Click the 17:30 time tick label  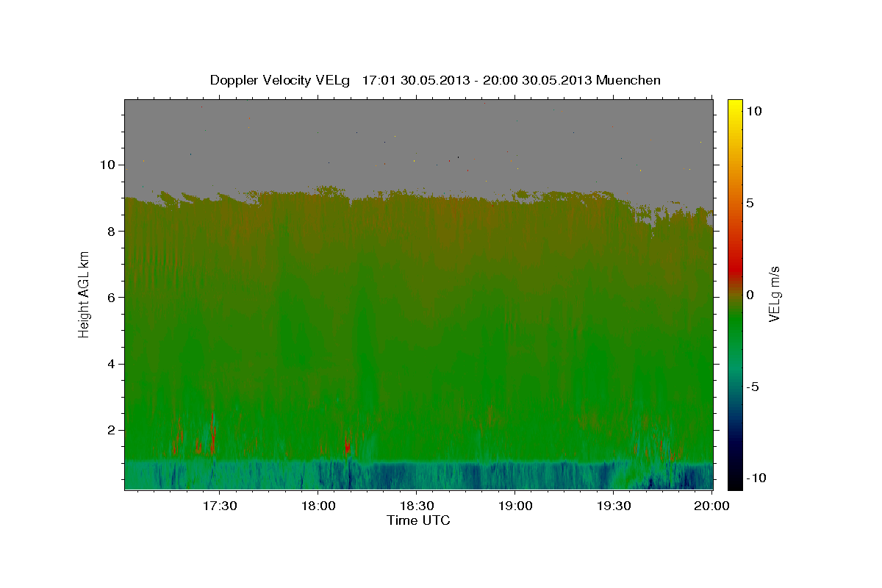click(x=219, y=506)
